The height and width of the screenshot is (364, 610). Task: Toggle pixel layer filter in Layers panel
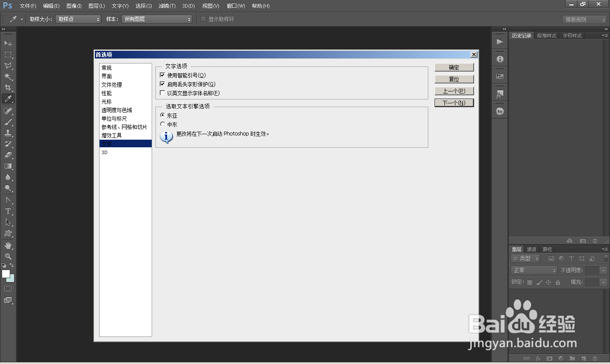(551, 258)
